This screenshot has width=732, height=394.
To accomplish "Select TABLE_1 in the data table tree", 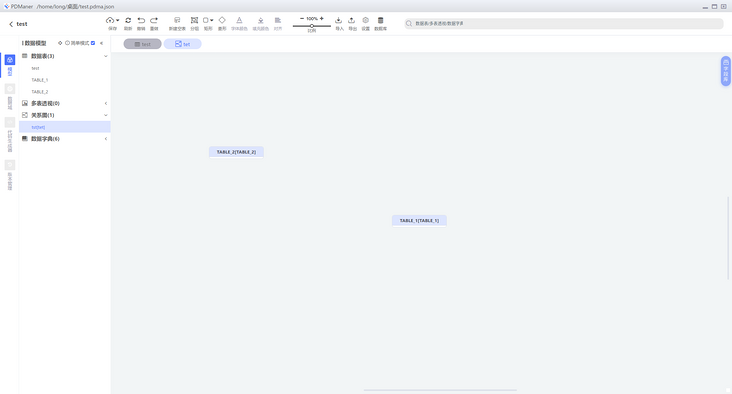I will pyautogui.click(x=40, y=80).
